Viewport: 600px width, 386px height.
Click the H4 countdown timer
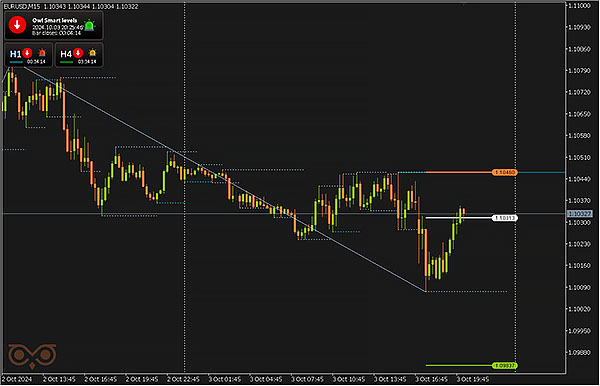pyautogui.click(x=87, y=62)
